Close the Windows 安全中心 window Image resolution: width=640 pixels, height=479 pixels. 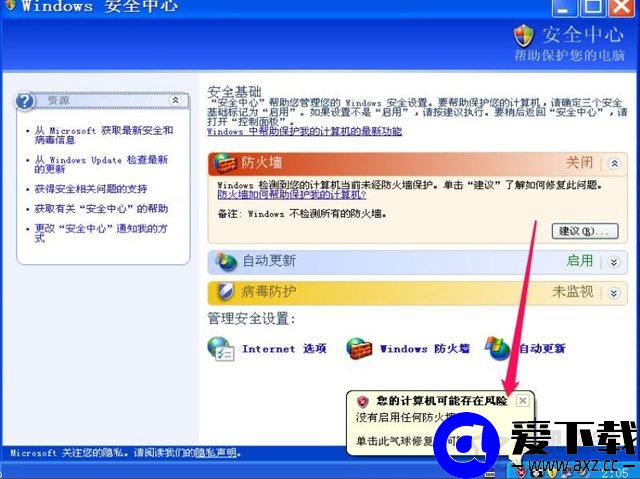(x=621, y=7)
